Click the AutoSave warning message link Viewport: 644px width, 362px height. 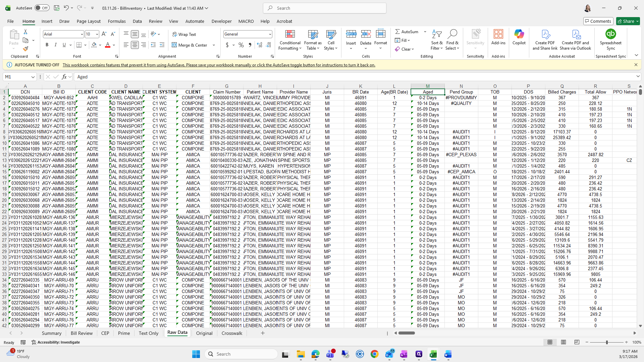(219, 65)
